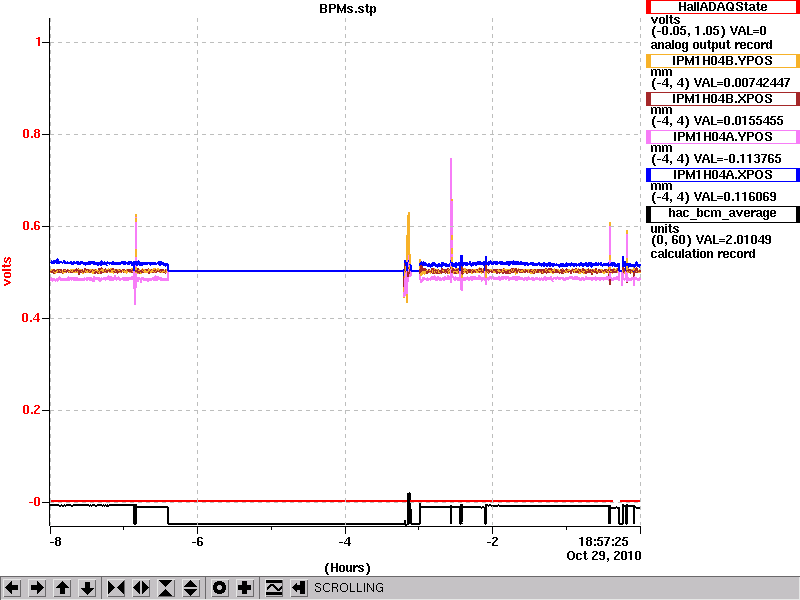Click the arrow-to-bar scroll mode icon
The width and height of the screenshot is (800, 600).
point(299,588)
